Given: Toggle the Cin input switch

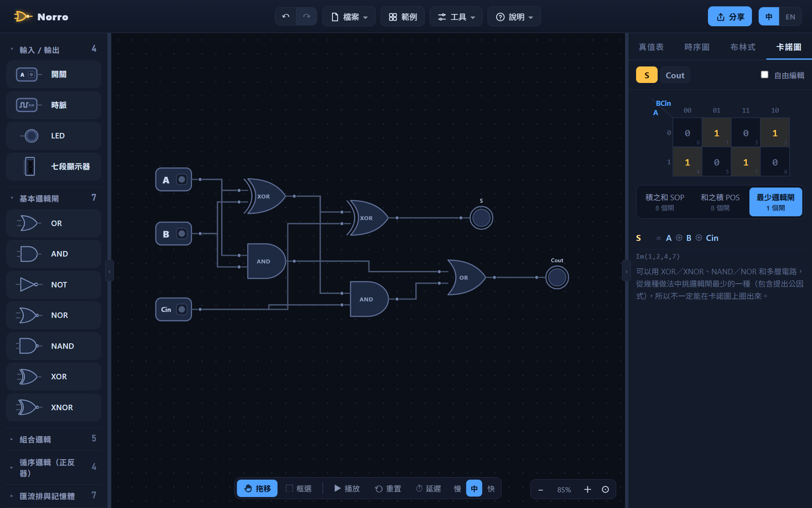Looking at the screenshot, I should tap(181, 309).
